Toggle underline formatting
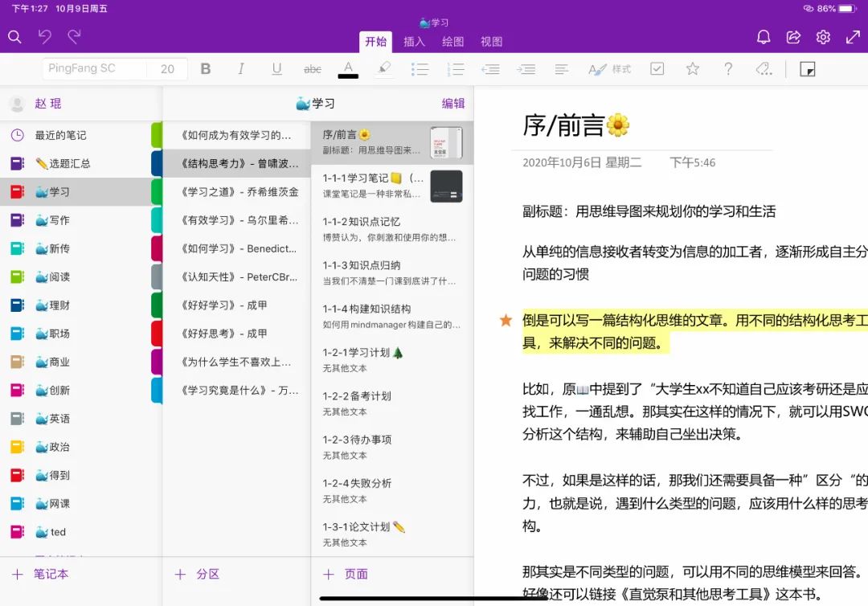This screenshot has height=606, width=868. pos(276,68)
